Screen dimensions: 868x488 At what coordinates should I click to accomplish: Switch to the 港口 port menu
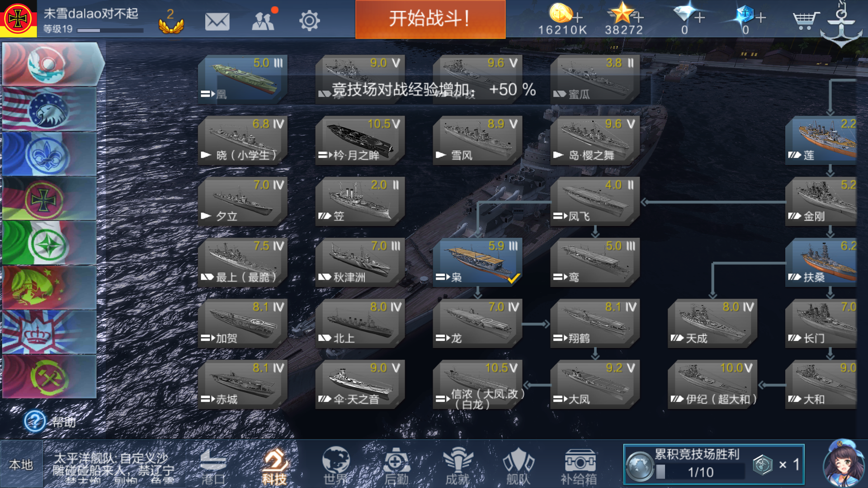[213, 467]
